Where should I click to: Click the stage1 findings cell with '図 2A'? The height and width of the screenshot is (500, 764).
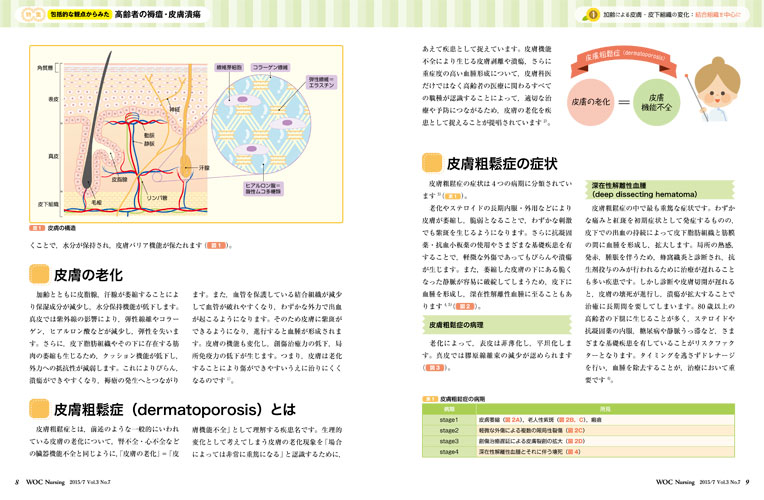(605, 420)
